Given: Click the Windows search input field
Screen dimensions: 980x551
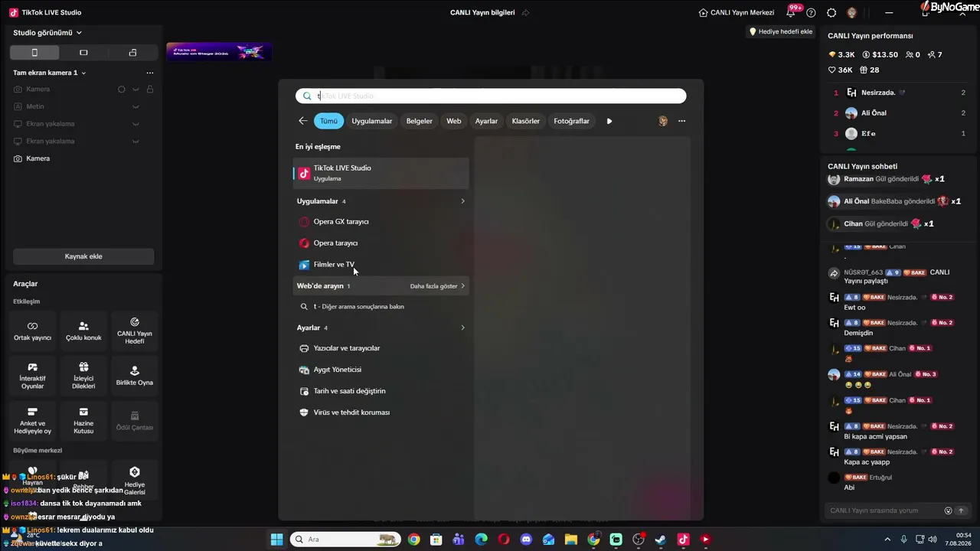Looking at the screenshot, I should (491, 96).
